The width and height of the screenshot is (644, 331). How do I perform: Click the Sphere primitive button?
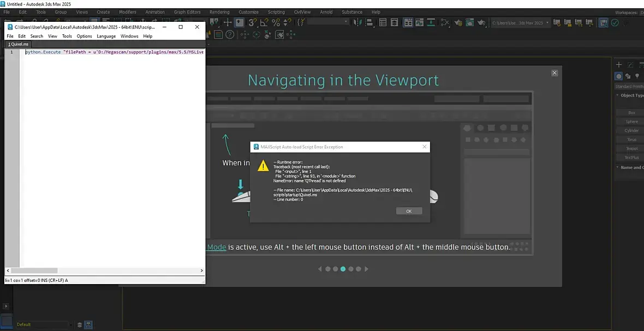[x=631, y=122]
